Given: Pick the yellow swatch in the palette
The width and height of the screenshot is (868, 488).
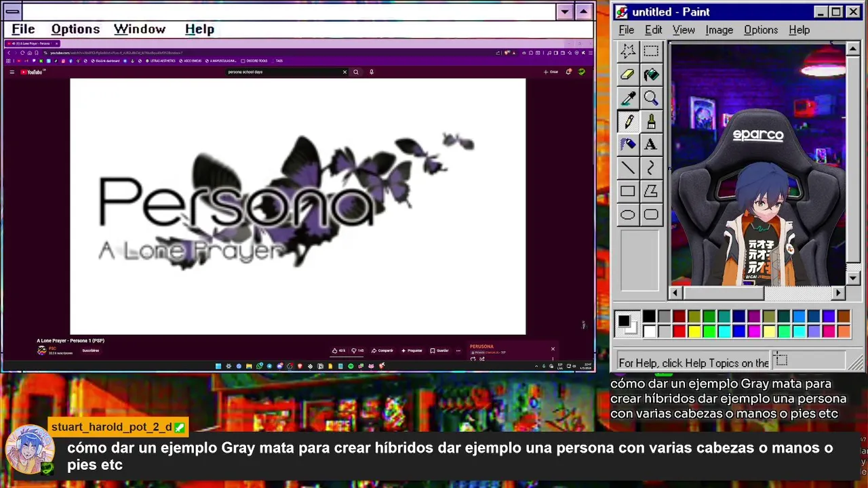Looking at the screenshot, I should click(694, 331).
